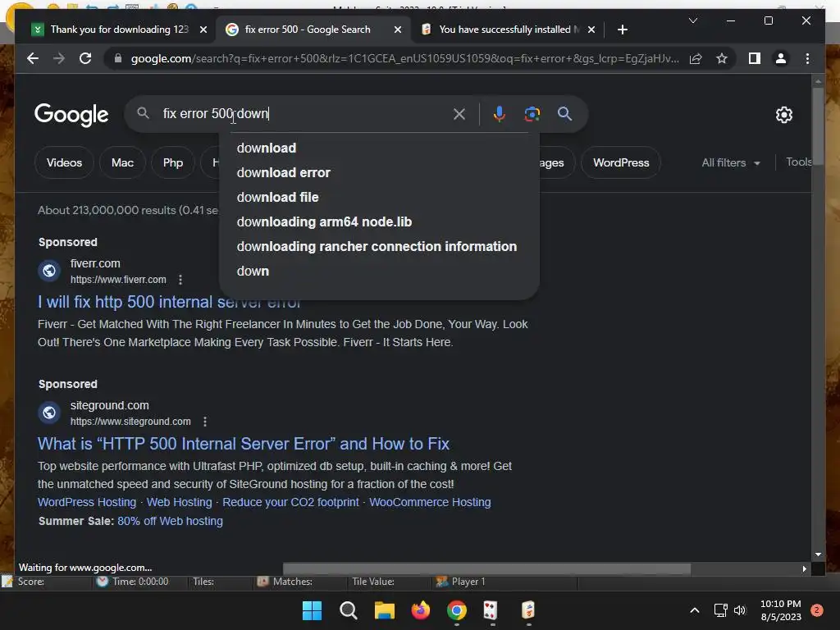Select the 'down' suggestion

pos(253,271)
